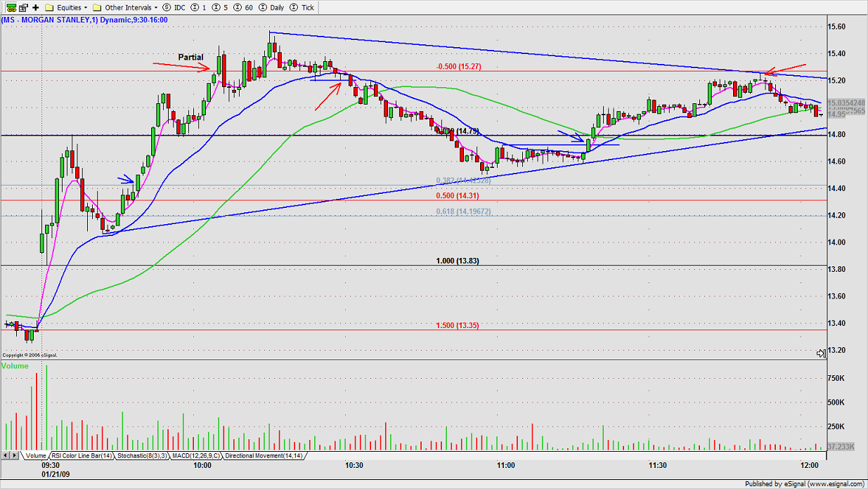
Task: Select the Volume study tab
Action: [x=35, y=456]
